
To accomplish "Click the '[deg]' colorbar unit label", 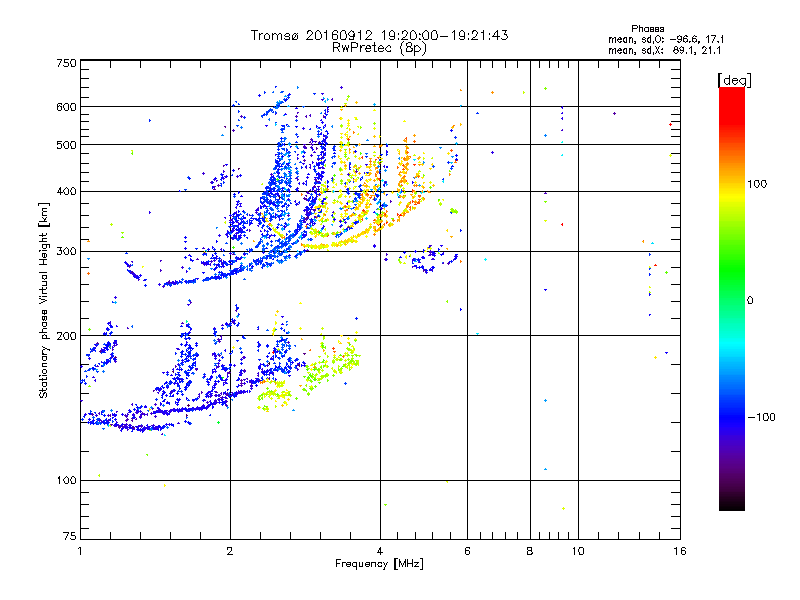I will click(x=734, y=80).
